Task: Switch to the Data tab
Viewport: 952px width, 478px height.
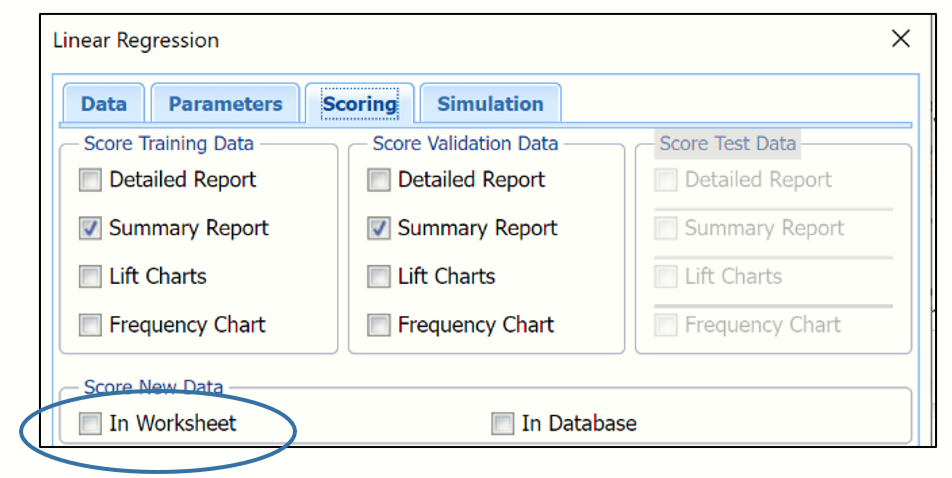Action: [104, 104]
